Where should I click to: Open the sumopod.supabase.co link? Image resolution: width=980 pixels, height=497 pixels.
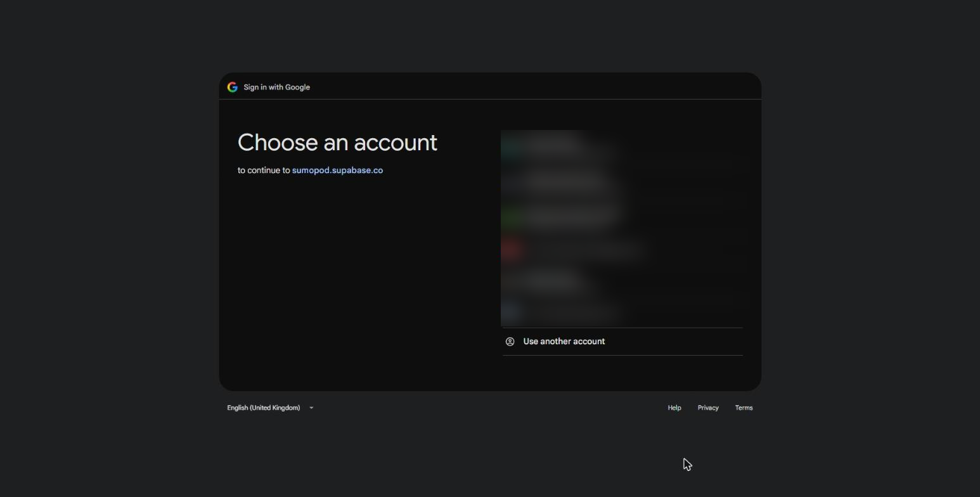(x=337, y=171)
